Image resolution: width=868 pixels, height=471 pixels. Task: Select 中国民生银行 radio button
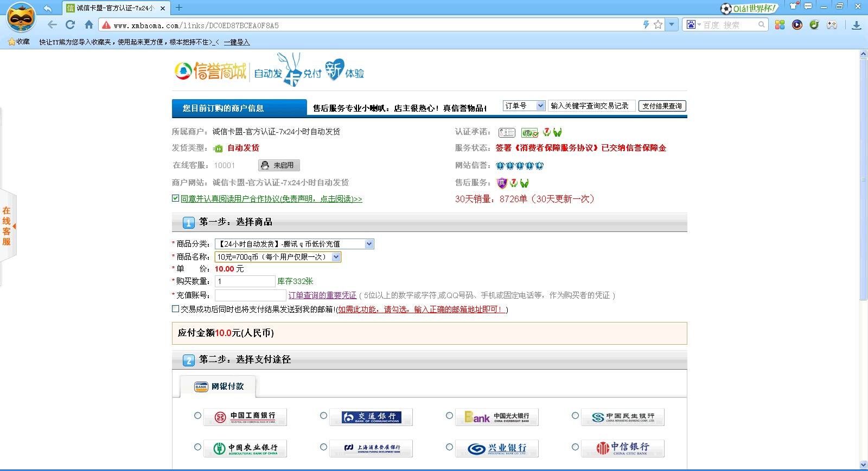(575, 416)
